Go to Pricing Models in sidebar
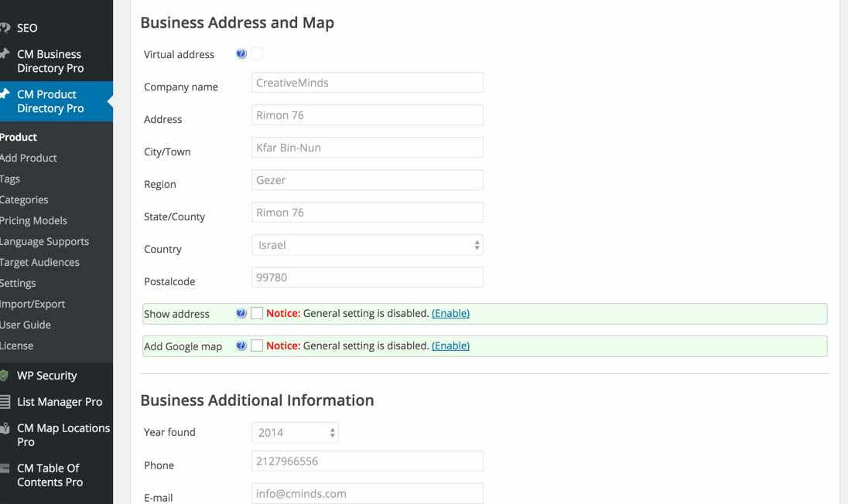The height and width of the screenshot is (504, 848). click(33, 220)
